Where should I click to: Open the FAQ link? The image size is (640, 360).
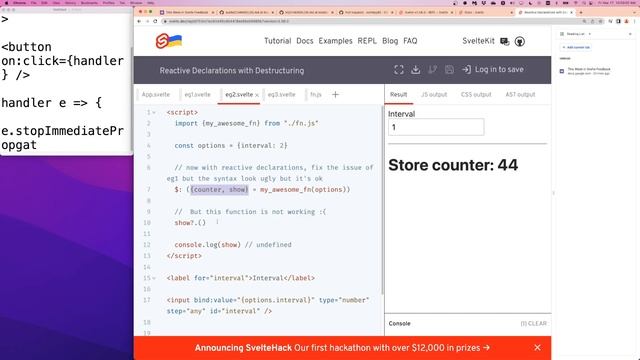(x=410, y=41)
